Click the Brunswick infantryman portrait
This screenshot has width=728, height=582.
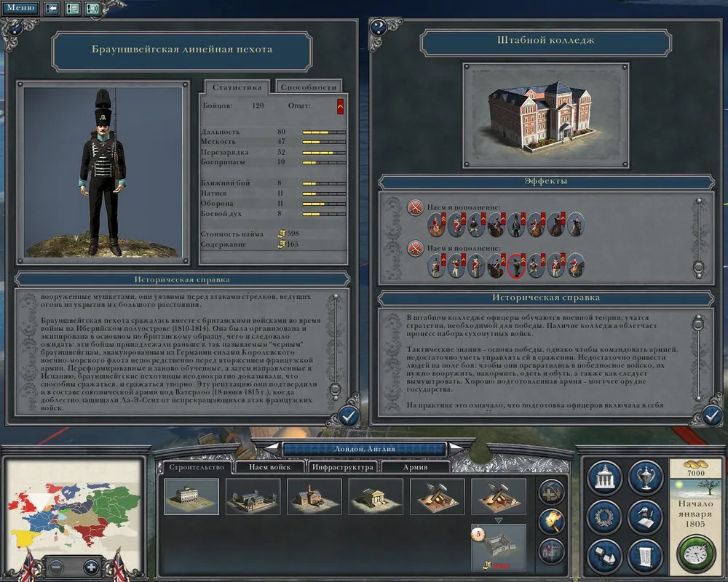(103, 172)
